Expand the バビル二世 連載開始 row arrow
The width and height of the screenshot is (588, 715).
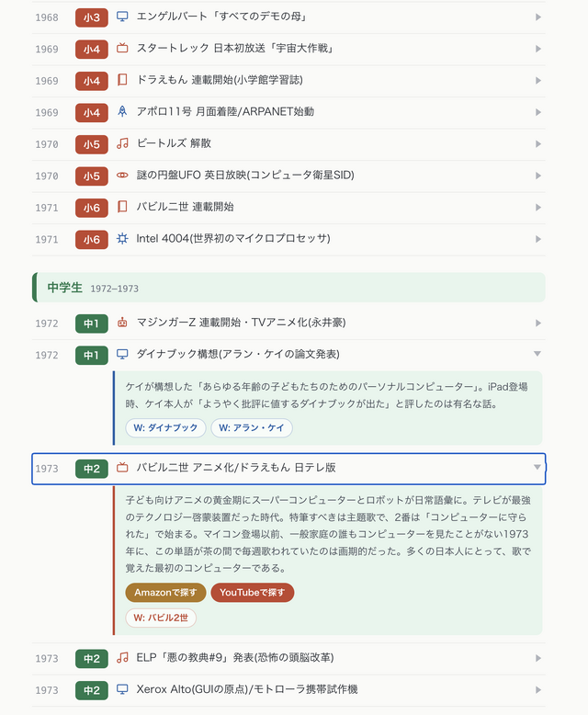pyautogui.click(x=537, y=208)
